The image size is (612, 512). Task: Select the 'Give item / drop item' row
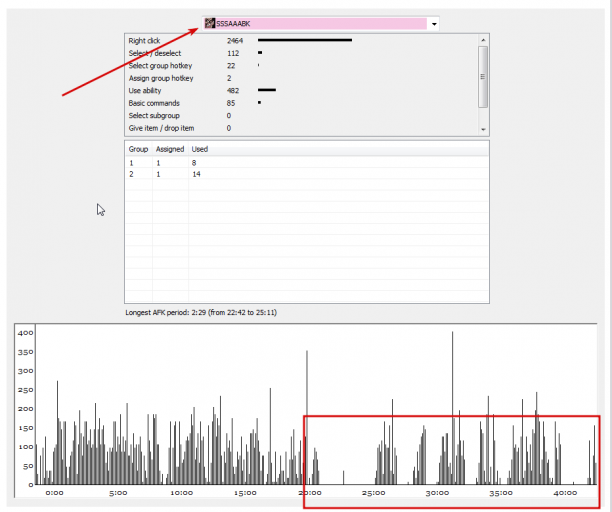(x=301, y=128)
